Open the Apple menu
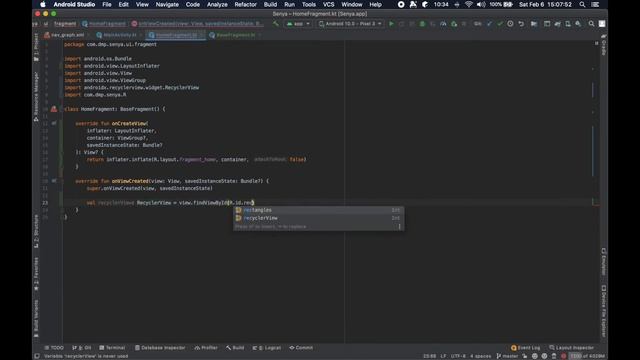The height and width of the screenshot is (360, 640). 42,4
